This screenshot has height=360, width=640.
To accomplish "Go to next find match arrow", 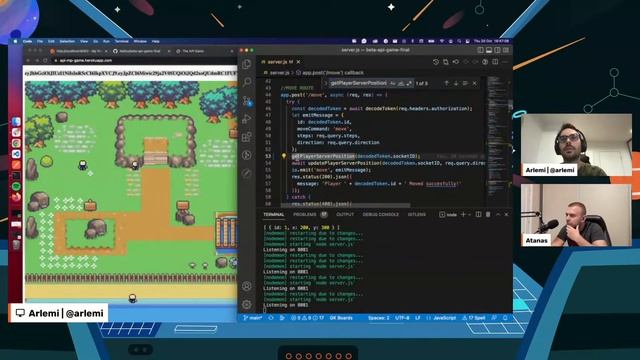I will tap(456, 83).
